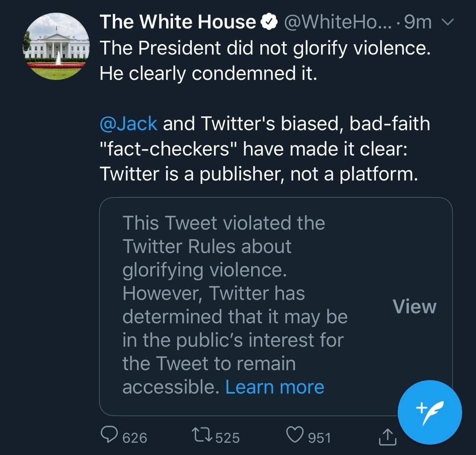Tap the reply speech bubble icon
The width and height of the screenshot is (476, 455).
click(x=109, y=436)
